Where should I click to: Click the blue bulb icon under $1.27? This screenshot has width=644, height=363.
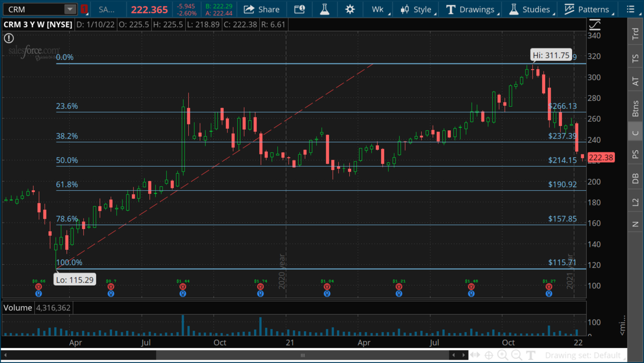click(548, 293)
